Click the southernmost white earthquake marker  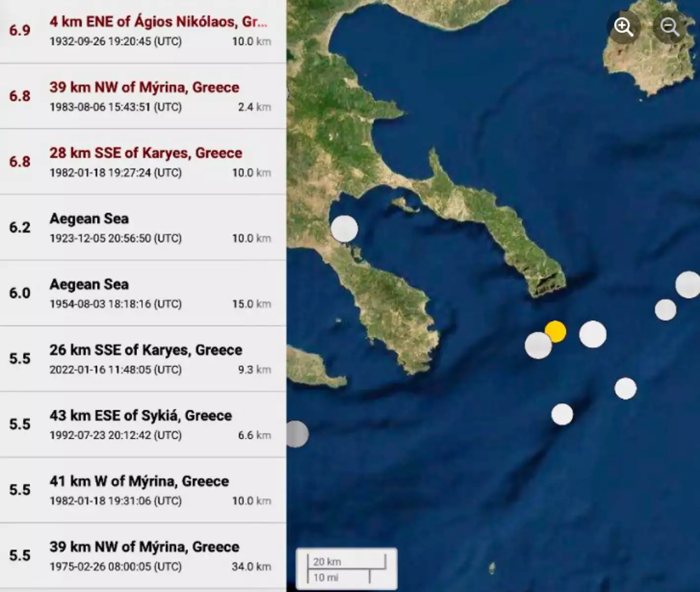tap(562, 414)
